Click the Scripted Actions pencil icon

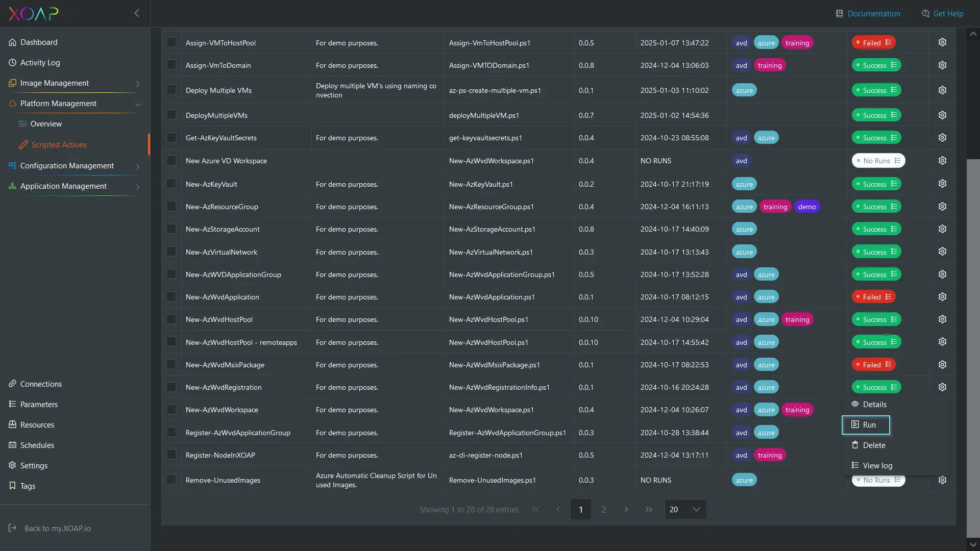coord(23,145)
